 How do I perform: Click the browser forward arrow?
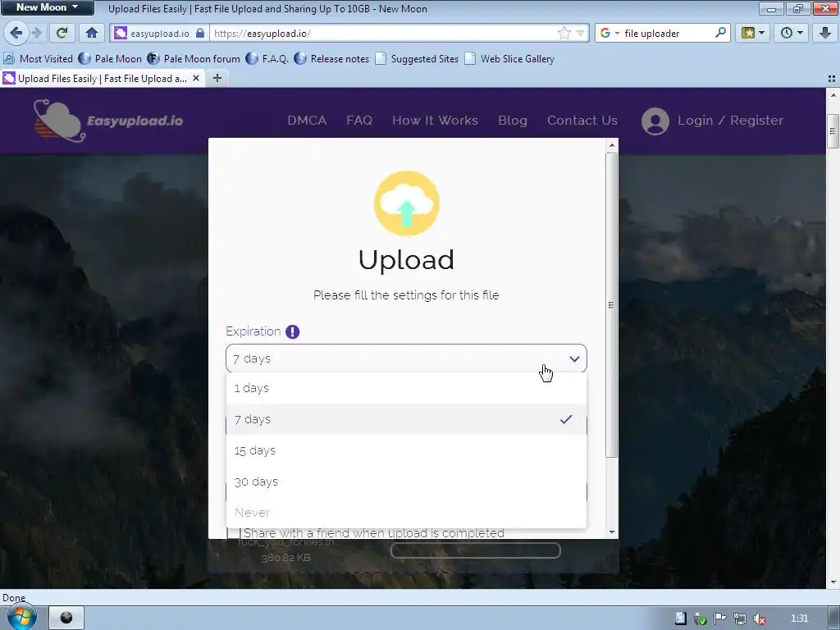point(36,33)
